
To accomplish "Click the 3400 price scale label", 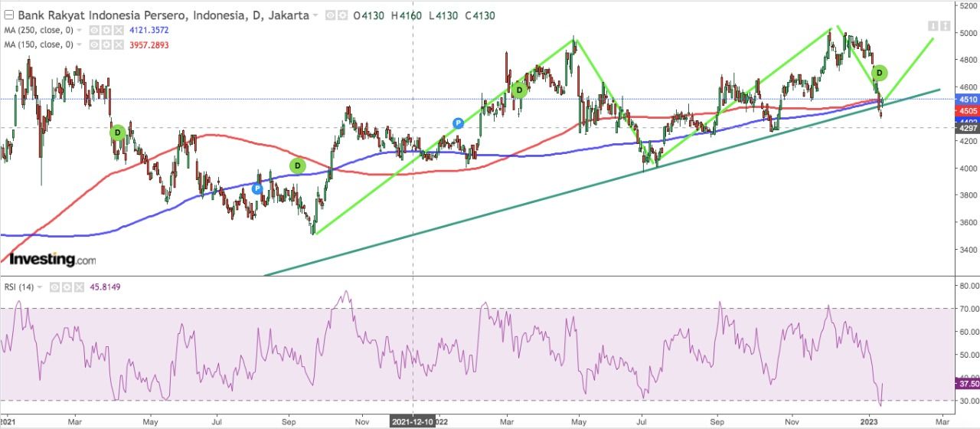I will (x=969, y=250).
